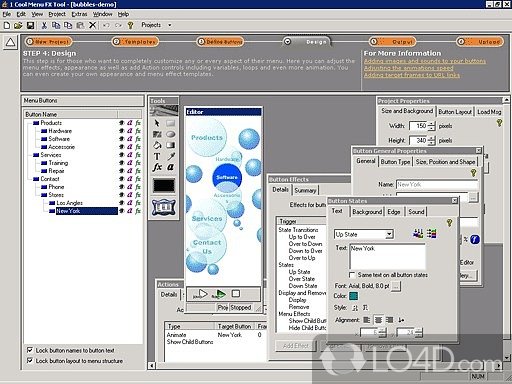Click the Width spinner arrows

(432, 126)
